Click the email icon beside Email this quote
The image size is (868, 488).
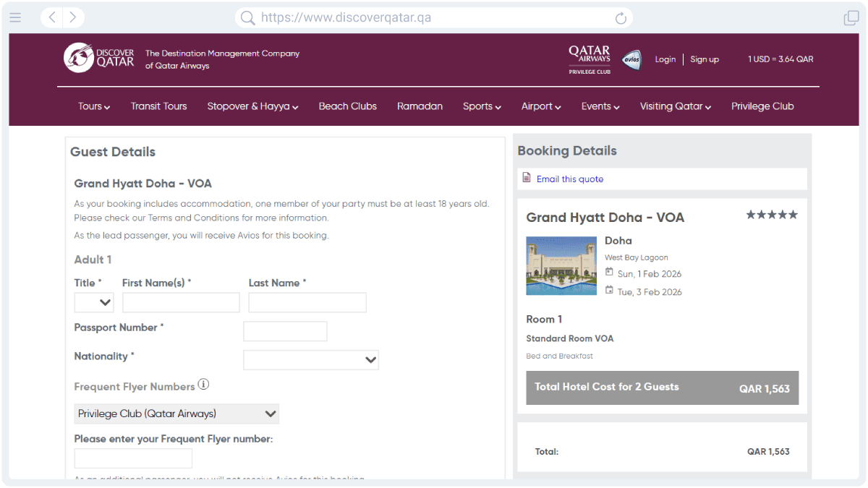tap(526, 177)
